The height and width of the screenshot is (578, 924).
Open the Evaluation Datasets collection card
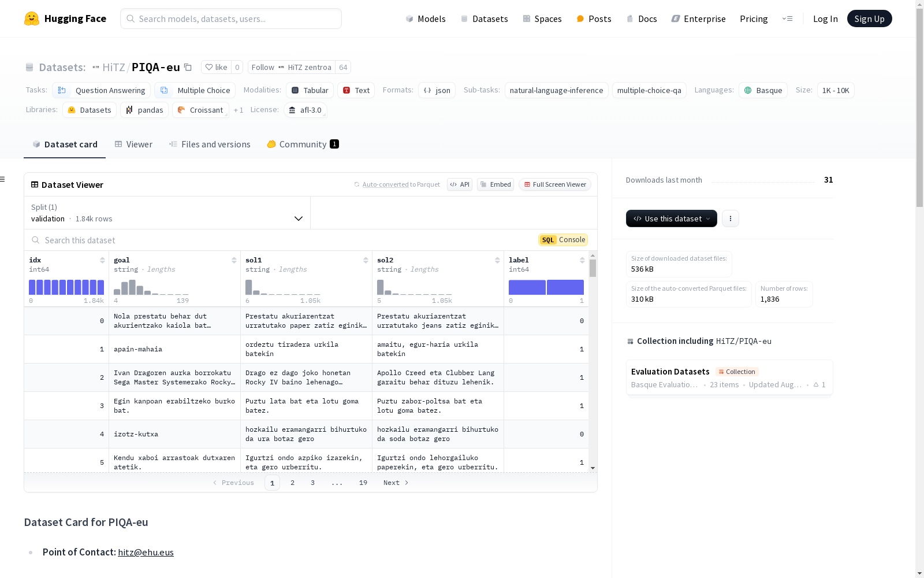tap(729, 377)
